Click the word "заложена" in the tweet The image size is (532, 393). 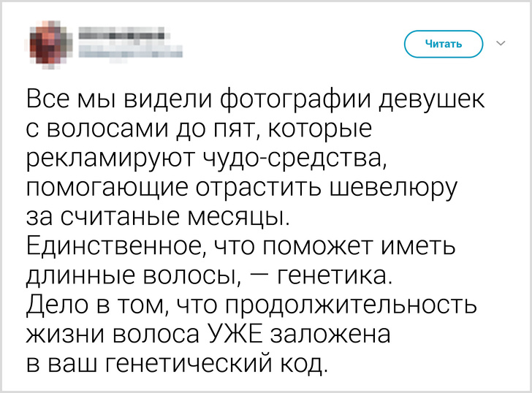[332, 335]
